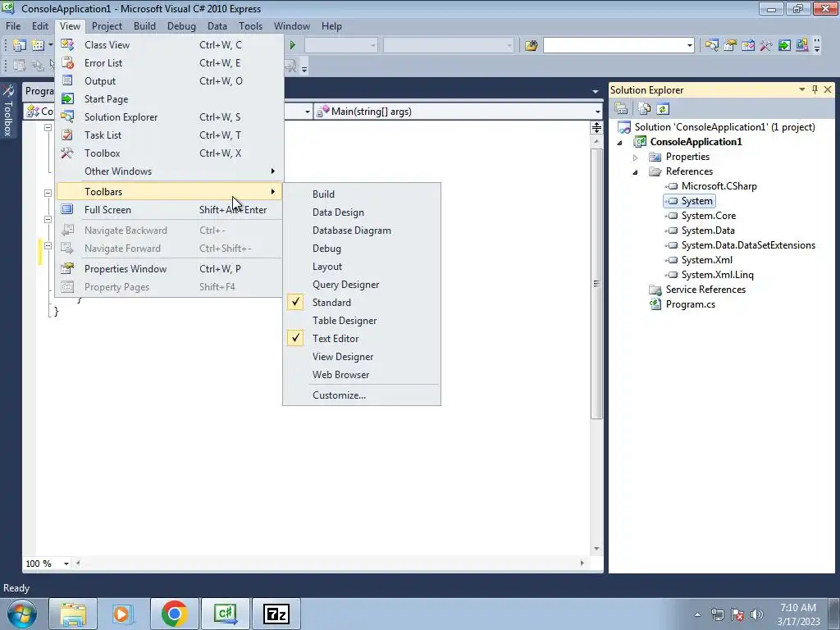Disable the Standard toolbar
The height and width of the screenshot is (630, 840).
coord(362,303)
